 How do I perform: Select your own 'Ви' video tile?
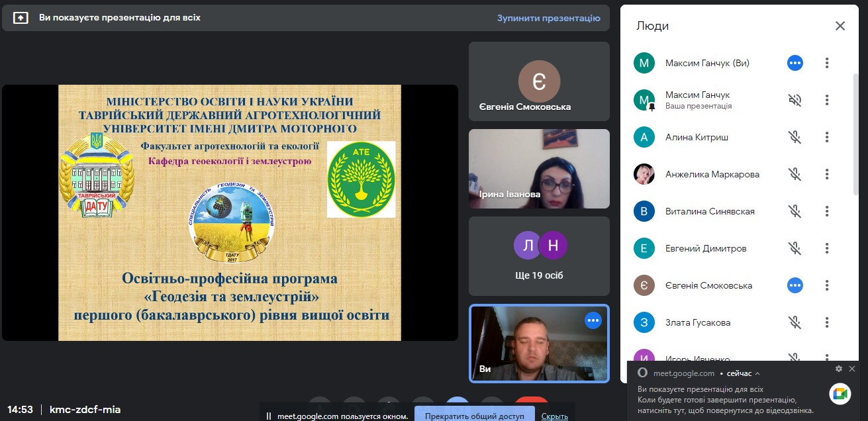coord(539,344)
